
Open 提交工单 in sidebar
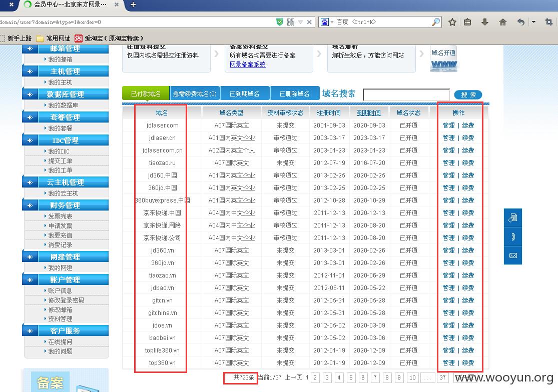tap(60, 160)
